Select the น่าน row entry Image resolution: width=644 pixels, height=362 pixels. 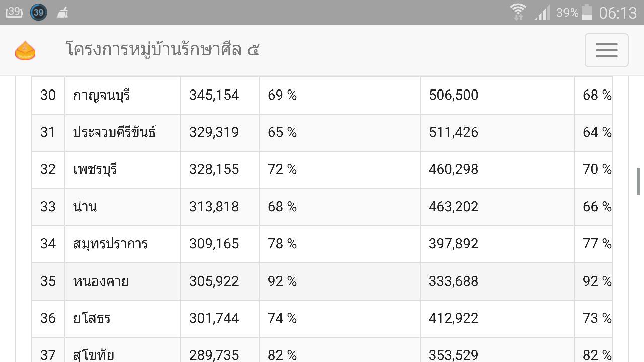pyautogui.click(x=322, y=207)
